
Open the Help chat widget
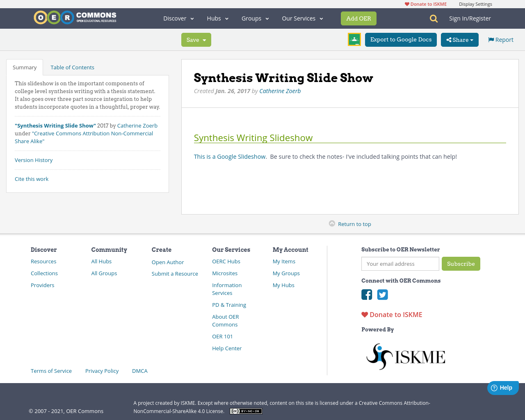[x=502, y=387]
